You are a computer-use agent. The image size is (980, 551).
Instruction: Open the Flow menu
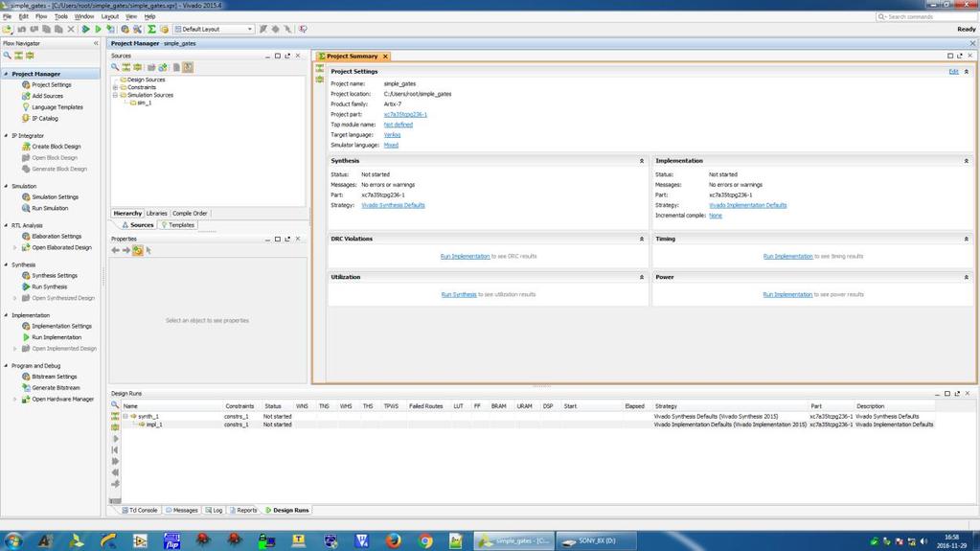click(x=41, y=16)
